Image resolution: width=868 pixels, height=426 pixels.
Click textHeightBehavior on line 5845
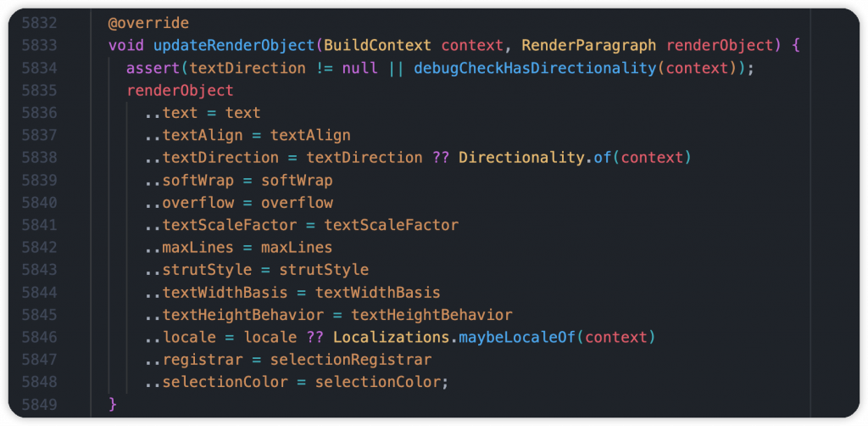(x=243, y=315)
